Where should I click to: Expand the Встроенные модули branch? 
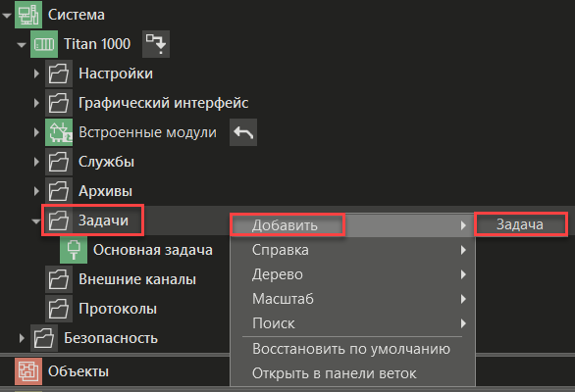click(36, 132)
